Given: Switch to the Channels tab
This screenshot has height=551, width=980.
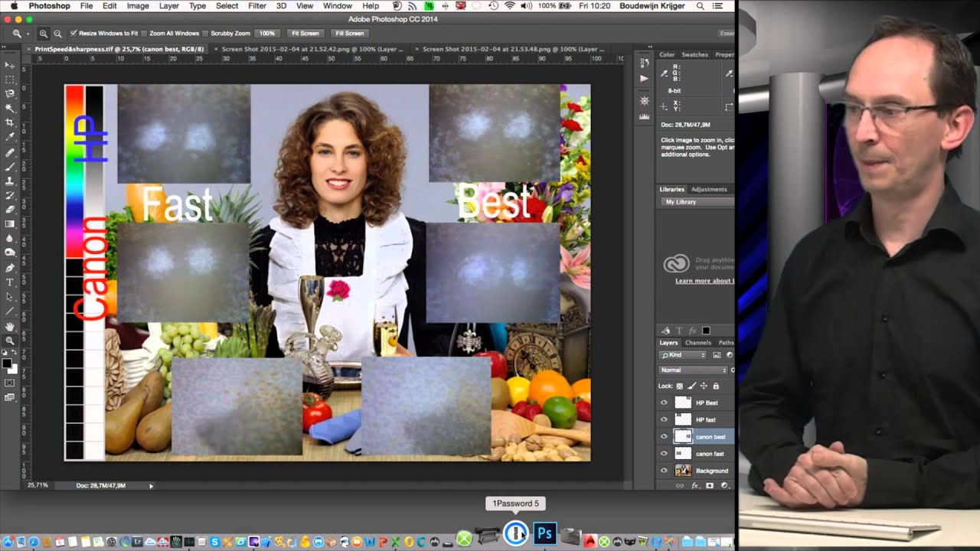Looking at the screenshot, I should (x=697, y=343).
